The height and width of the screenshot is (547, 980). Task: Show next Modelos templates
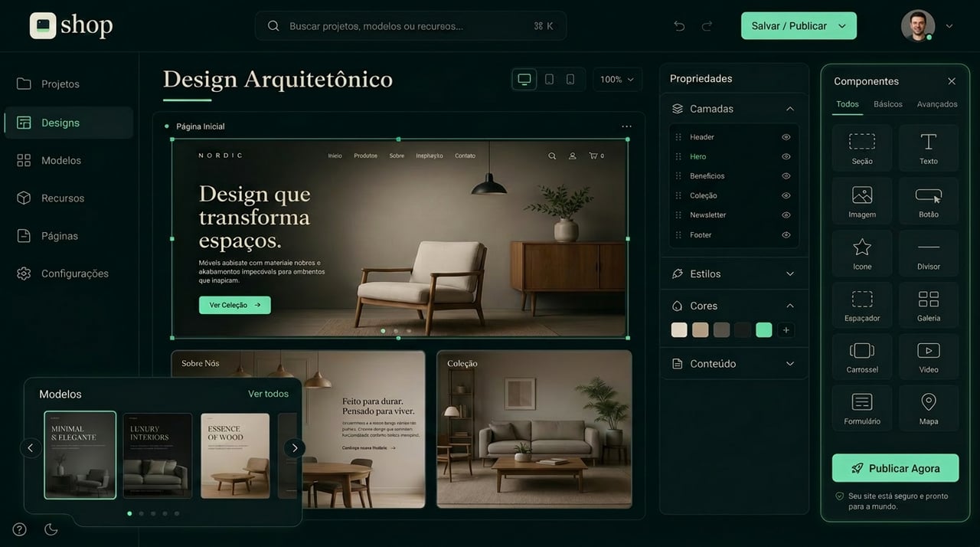(x=295, y=448)
